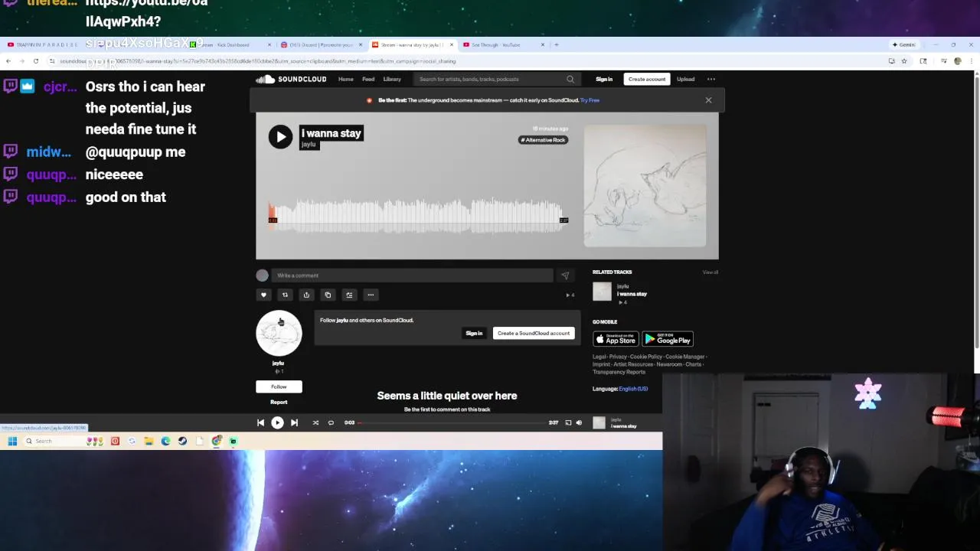Click the Download on the App Store badge
The height and width of the screenshot is (551, 980).
616,339
